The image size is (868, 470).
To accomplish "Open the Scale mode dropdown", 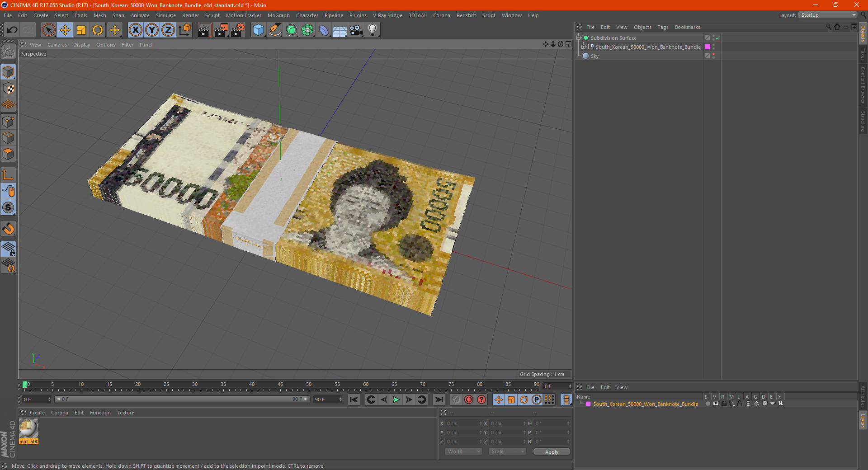I will 507,451.
